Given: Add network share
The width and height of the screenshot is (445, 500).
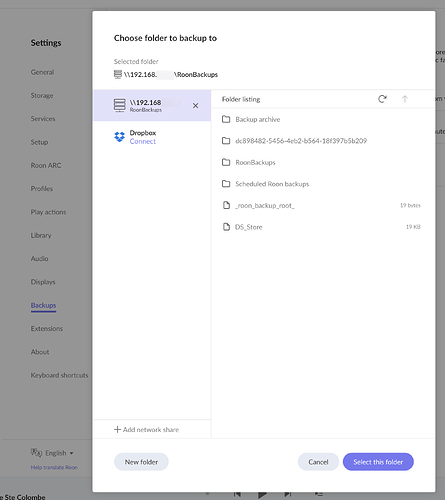Looking at the screenshot, I should point(146,429).
